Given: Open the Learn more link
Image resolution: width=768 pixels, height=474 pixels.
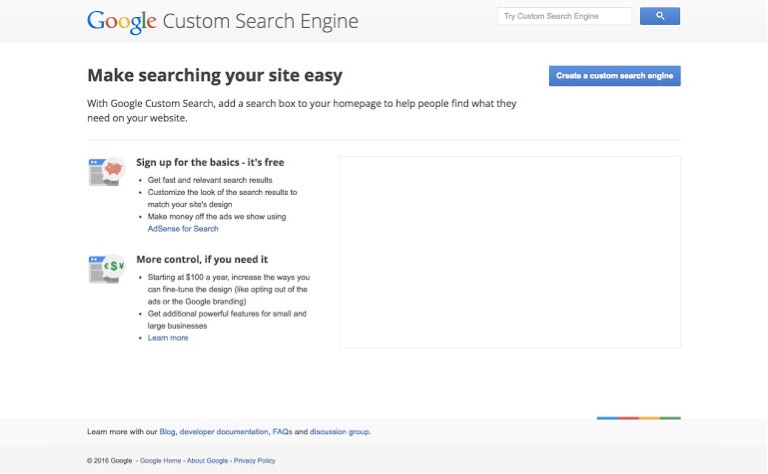Looking at the screenshot, I should [x=168, y=338].
